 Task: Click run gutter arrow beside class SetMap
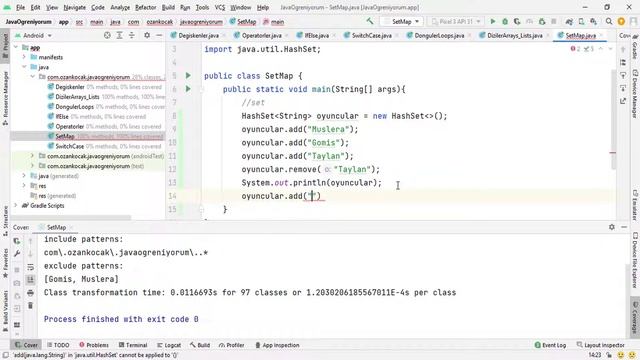tap(188, 76)
